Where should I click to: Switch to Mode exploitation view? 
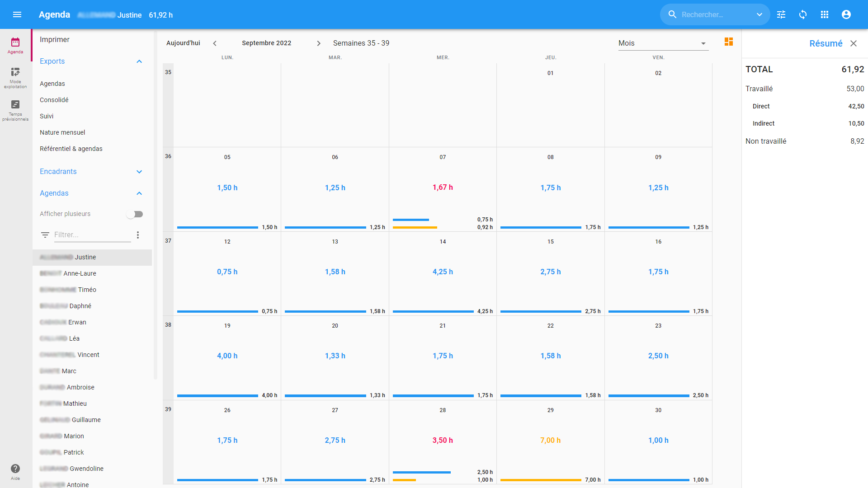pos(15,78)
